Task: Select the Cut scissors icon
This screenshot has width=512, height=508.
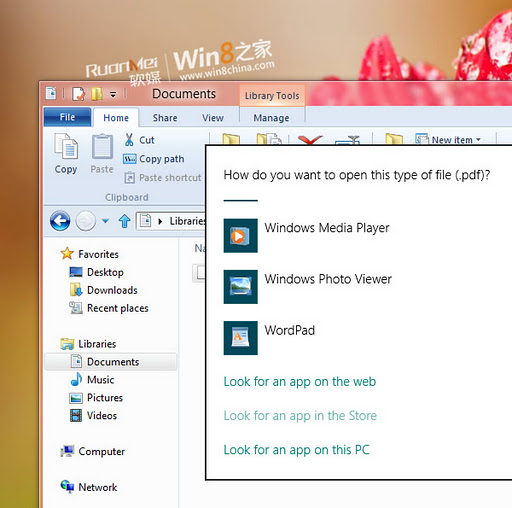Action: 129,140
